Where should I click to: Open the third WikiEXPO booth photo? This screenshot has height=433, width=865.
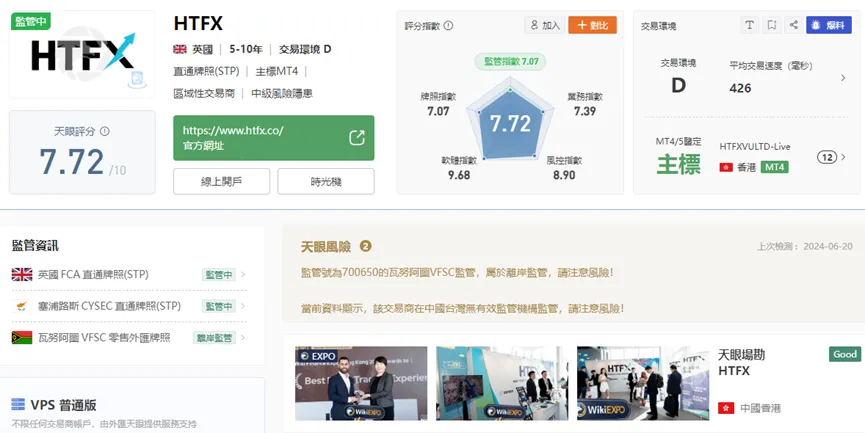pyautogui.click(x=643, y=383)
